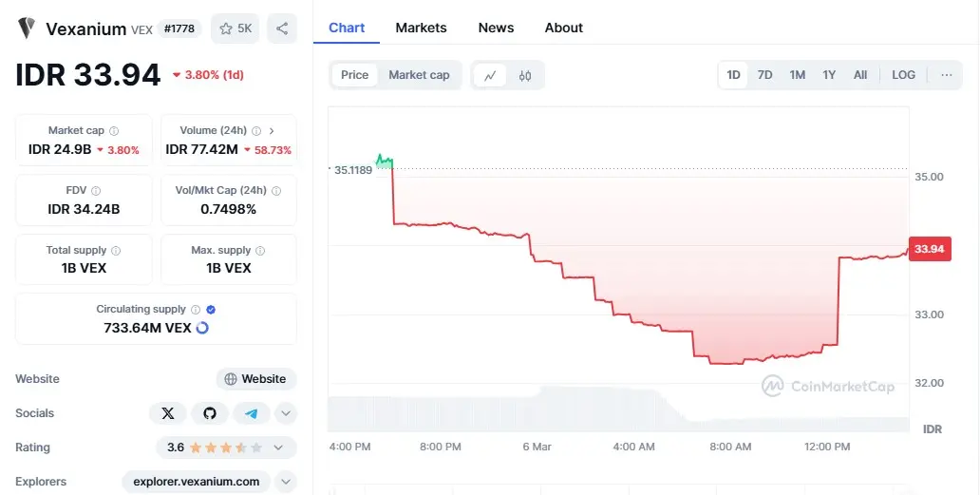Viewport: 980px width, 495px height.
Task: Open the Vexanium Website link
Action: point(256,379)
